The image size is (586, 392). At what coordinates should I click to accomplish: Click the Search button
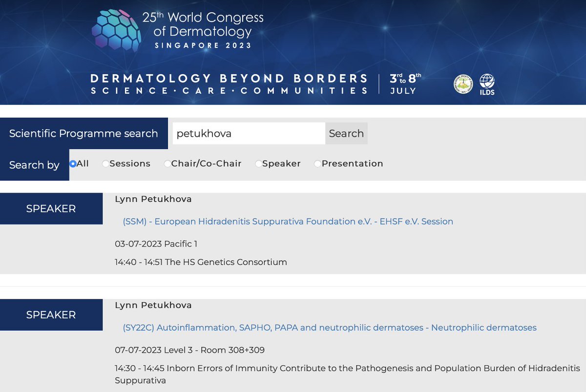[346, 133]
